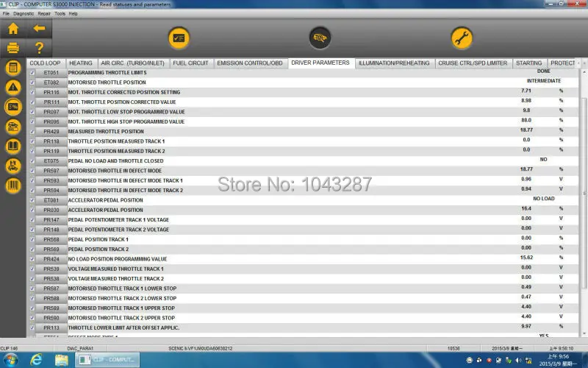Switch to the HEATING tab
Screen dimensions: 588x368
point(81,63)
